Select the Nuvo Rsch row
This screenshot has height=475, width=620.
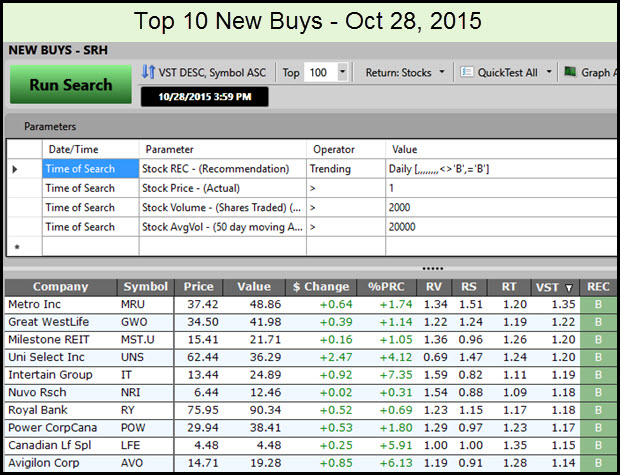(x=310, y=393)
